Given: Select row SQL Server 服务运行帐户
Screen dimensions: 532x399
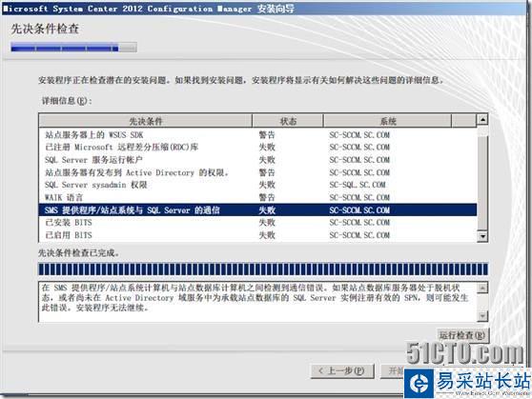Looking at the screenshot, I should (257, 160).
